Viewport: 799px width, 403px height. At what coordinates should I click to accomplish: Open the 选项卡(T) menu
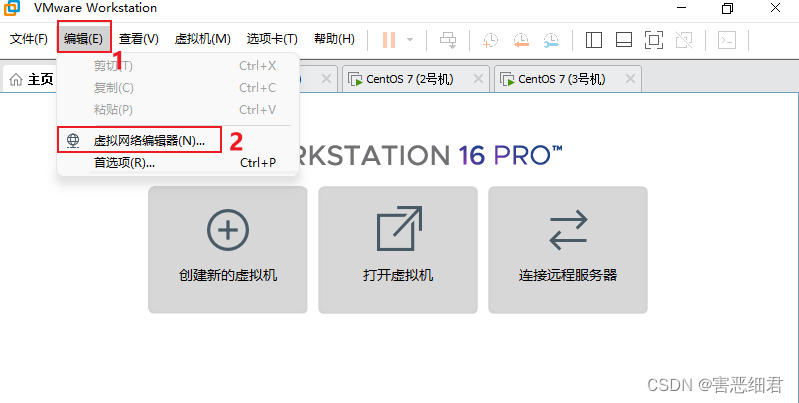272,39
